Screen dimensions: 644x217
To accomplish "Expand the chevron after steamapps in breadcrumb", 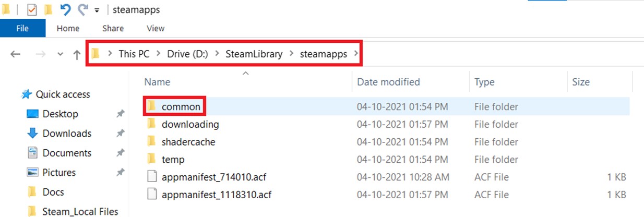I will click(x=356, y=54).
